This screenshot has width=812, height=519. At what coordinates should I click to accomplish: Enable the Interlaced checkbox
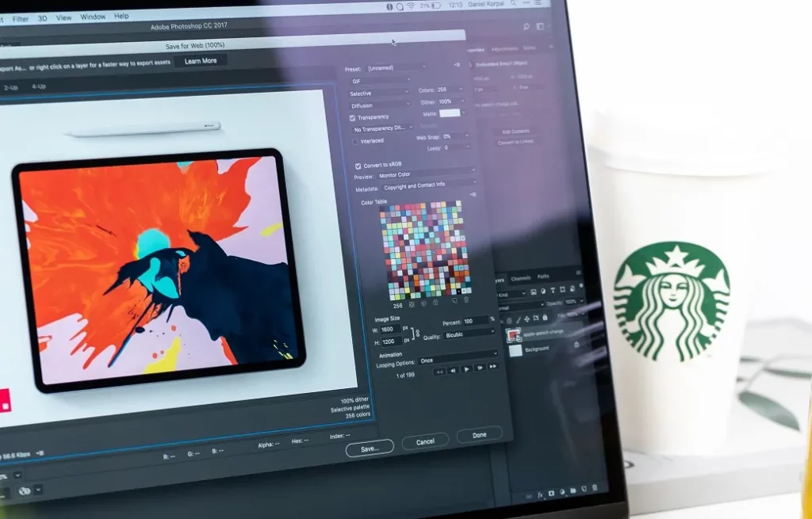[355, 141]
